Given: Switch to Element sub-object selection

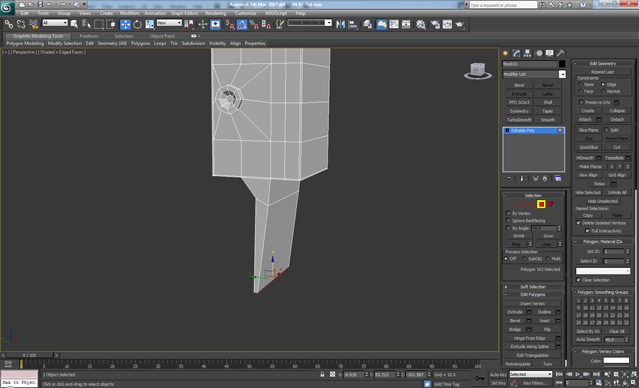Looking at the screenshot, I should click(550, 204).
